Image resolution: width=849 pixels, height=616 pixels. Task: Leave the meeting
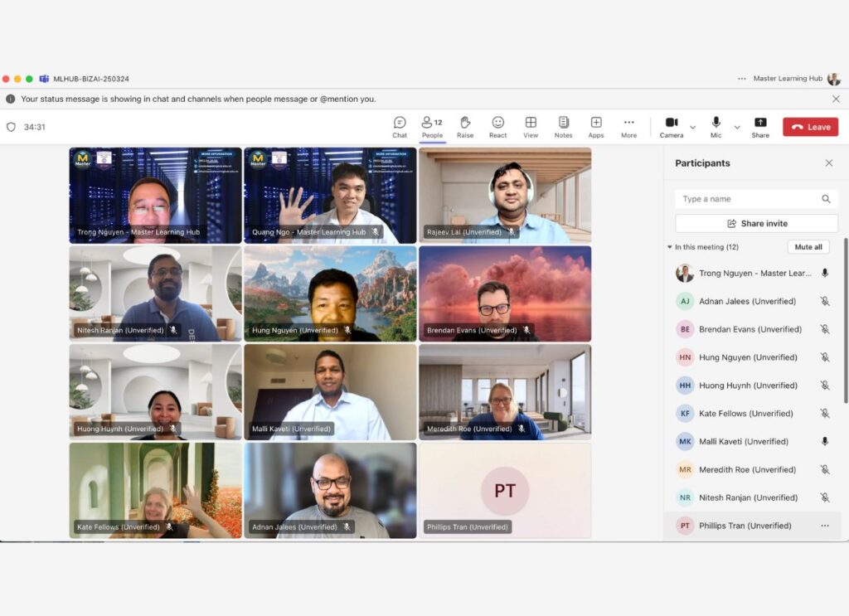[810, 127]
